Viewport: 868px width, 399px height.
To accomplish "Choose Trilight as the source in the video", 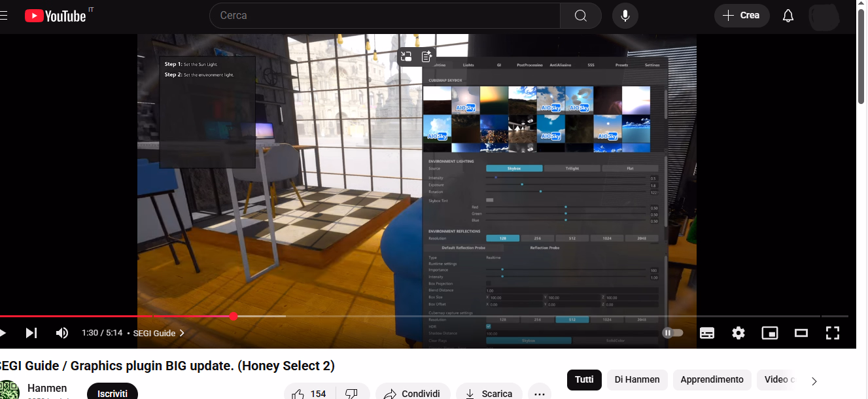I will [572, 169].
